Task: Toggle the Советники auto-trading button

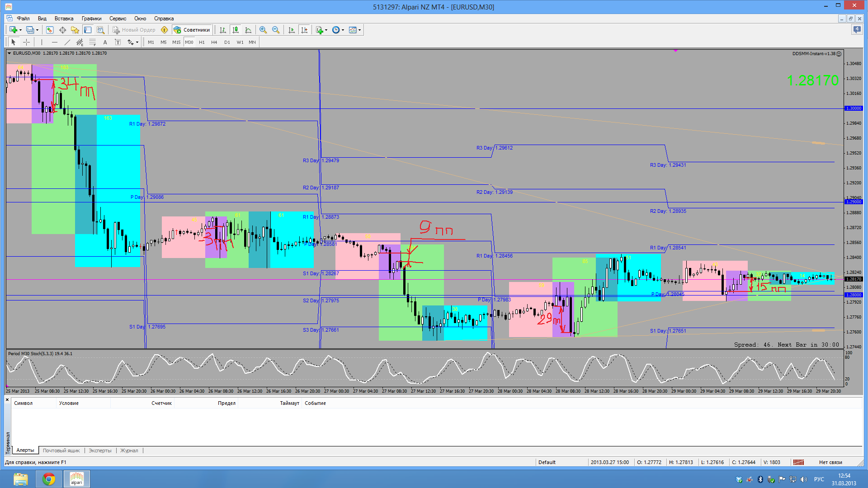Action: point(192,30)
